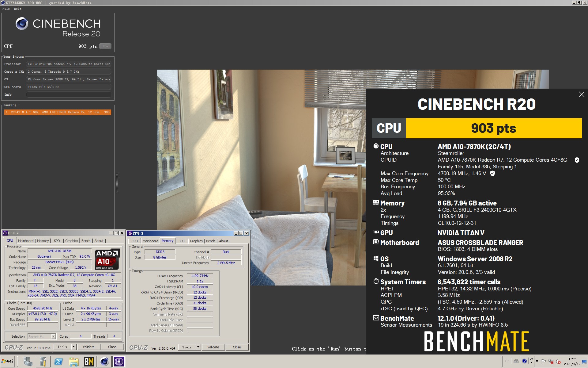This screenshot has height=368, width=588.
Task: Open the Action Center flag icon
Action: (x=544, y=361)
